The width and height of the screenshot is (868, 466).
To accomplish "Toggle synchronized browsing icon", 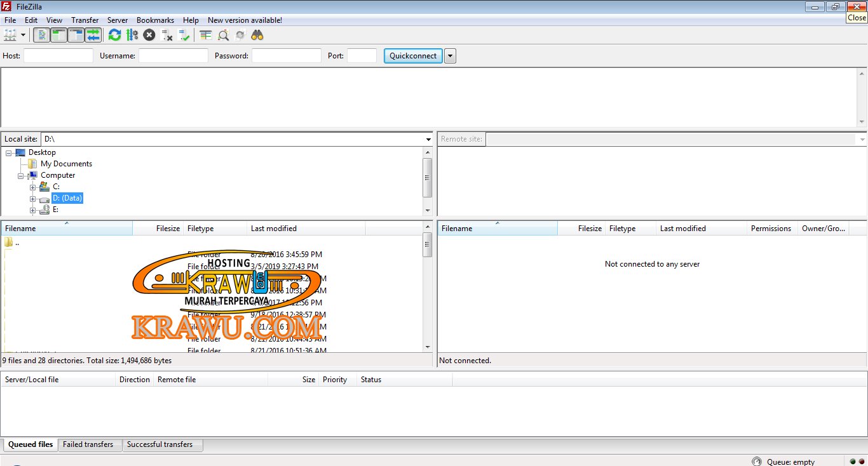I will [x=240, y=35].
